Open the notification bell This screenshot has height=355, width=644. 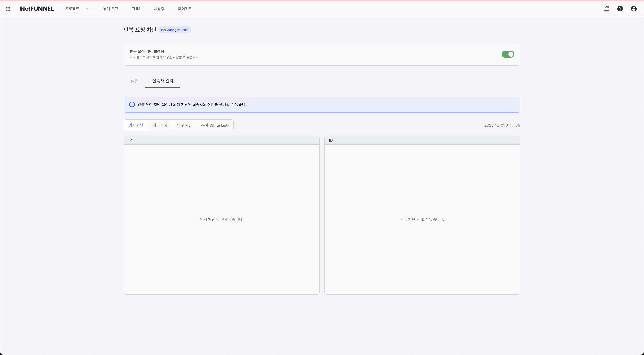tap(607, 9)
